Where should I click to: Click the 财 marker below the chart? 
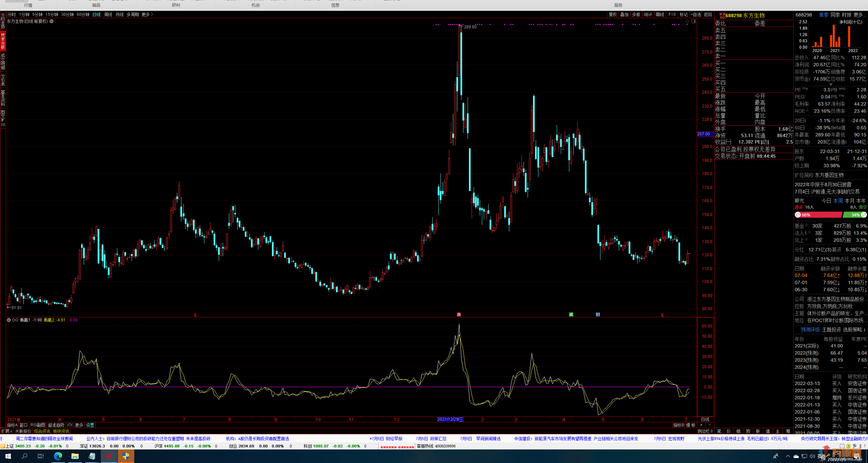click(x=598, y=315)
